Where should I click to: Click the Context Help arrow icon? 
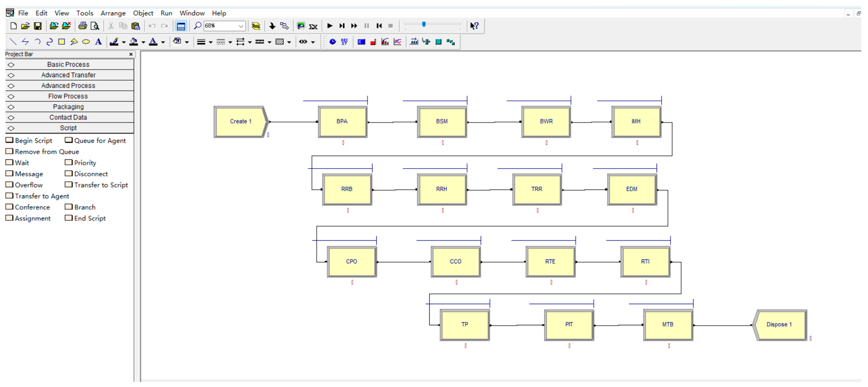click(x=474, y=26)
